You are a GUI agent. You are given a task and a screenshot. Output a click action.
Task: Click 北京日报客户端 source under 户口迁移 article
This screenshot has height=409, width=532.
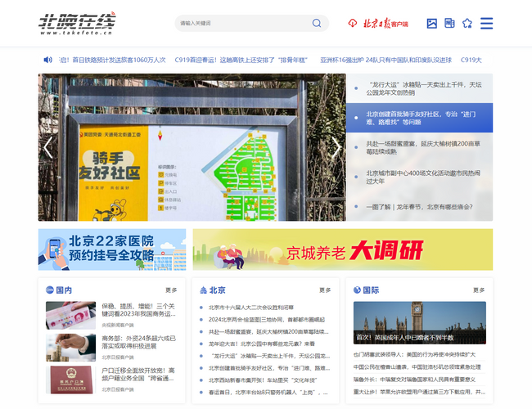point(118,389)
